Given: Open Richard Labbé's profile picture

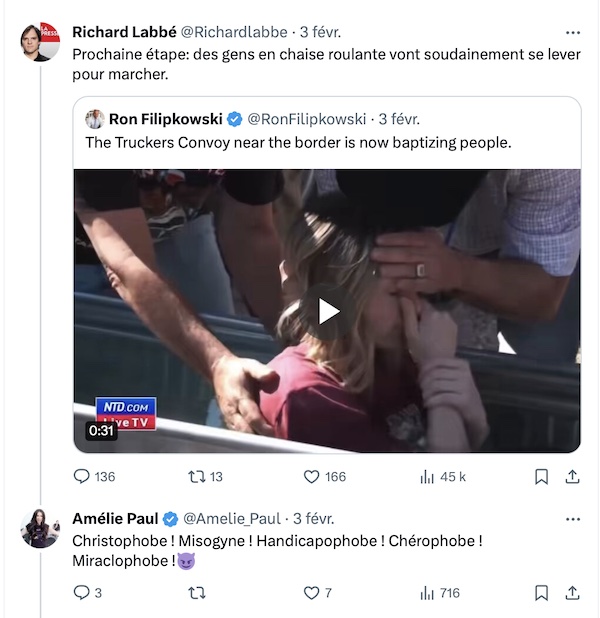Looking at the screenshot, I should pyautogui.click(x=41, y=43).
